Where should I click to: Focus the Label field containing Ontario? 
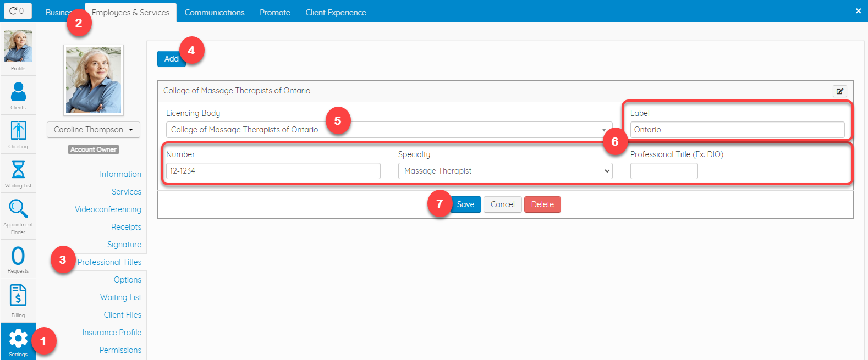pyautogui.click(x=737, y=130)
